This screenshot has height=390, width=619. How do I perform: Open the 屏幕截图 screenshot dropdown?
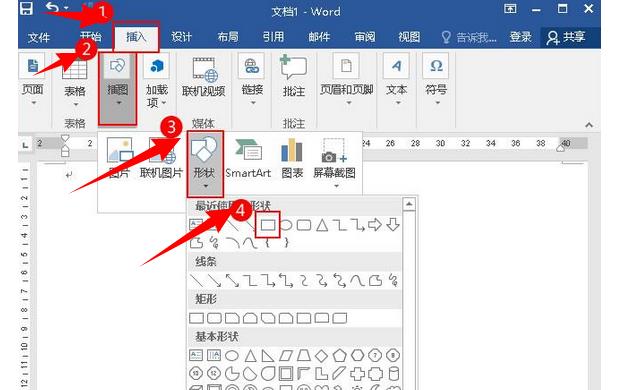335,163
